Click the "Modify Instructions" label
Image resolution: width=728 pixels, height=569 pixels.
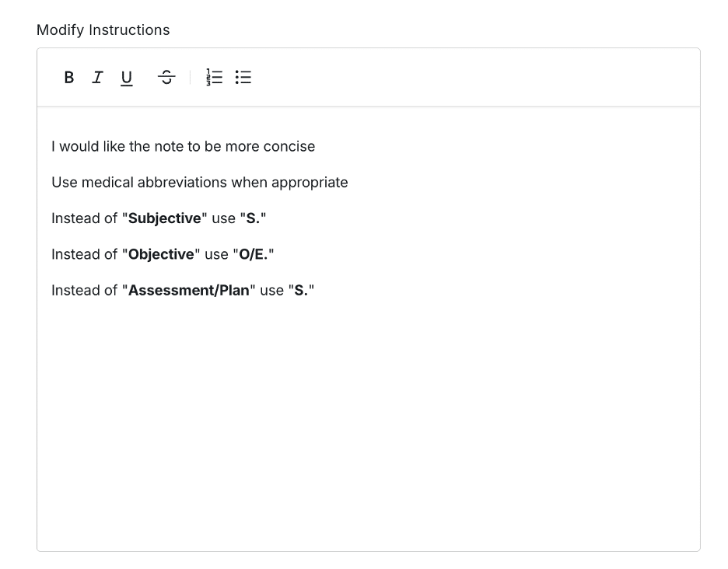103,30
